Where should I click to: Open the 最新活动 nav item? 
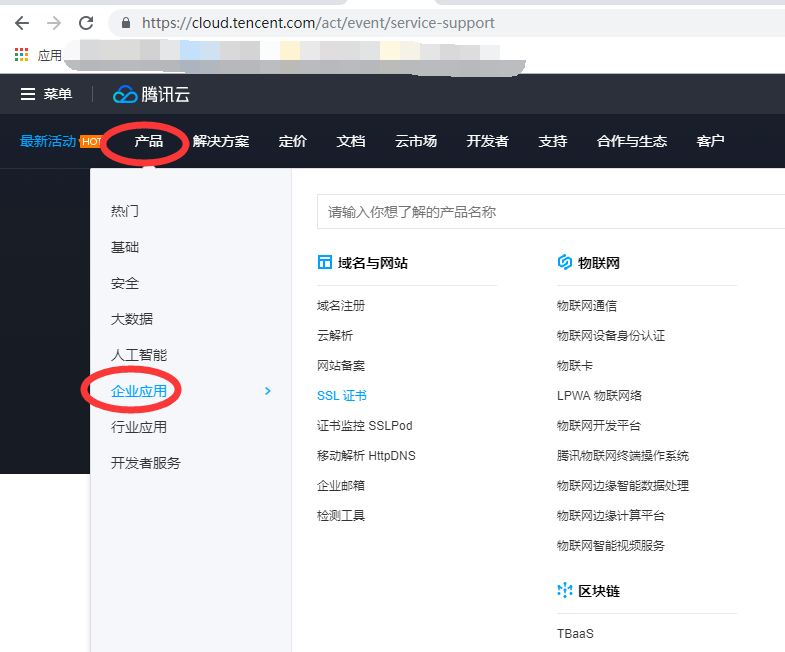pyautogui.click(x=48, y=142)
